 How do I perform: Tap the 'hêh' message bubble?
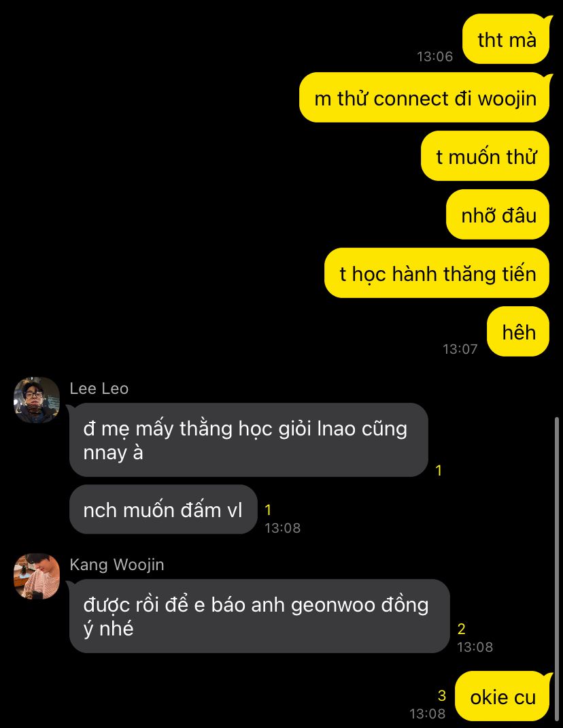pos(518,332)
